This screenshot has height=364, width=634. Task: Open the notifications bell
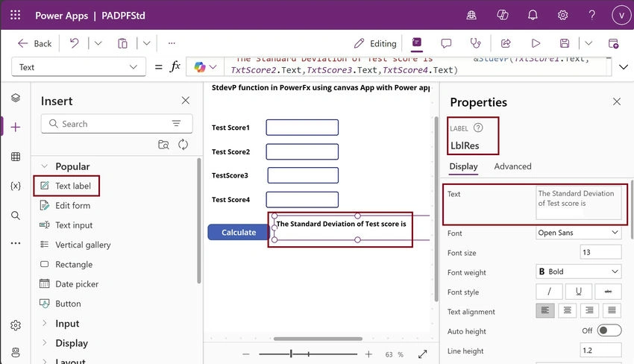[533, 16]
